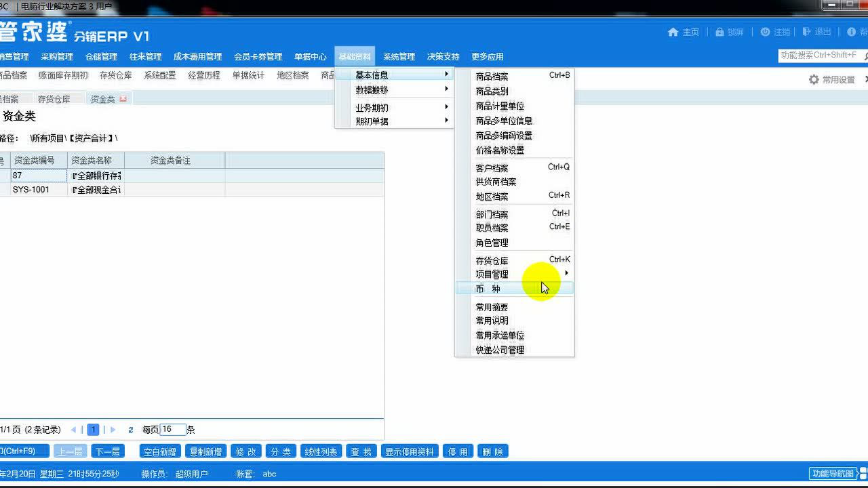Choose 商品类别 menu entry
The image size is (868, 488).
point(514,91)
